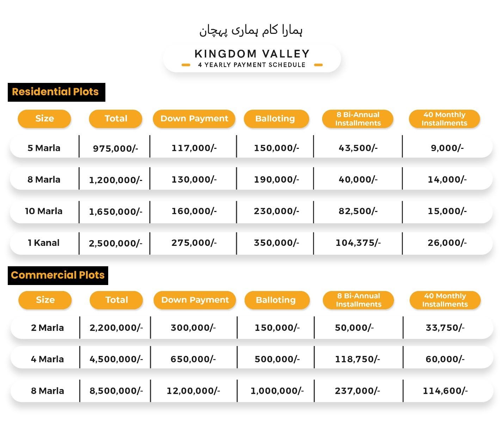The image size is (504, 424).
Task: Click the 5 Marla monthly installment 9,000/-
Action: click(x=447, y=148)
